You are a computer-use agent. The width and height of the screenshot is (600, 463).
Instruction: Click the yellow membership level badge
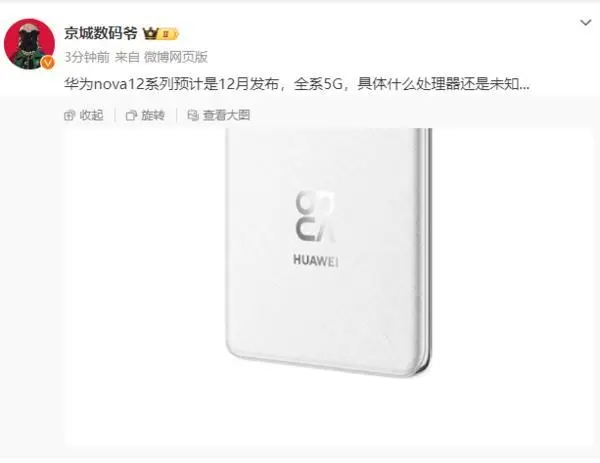pos(168,34)
